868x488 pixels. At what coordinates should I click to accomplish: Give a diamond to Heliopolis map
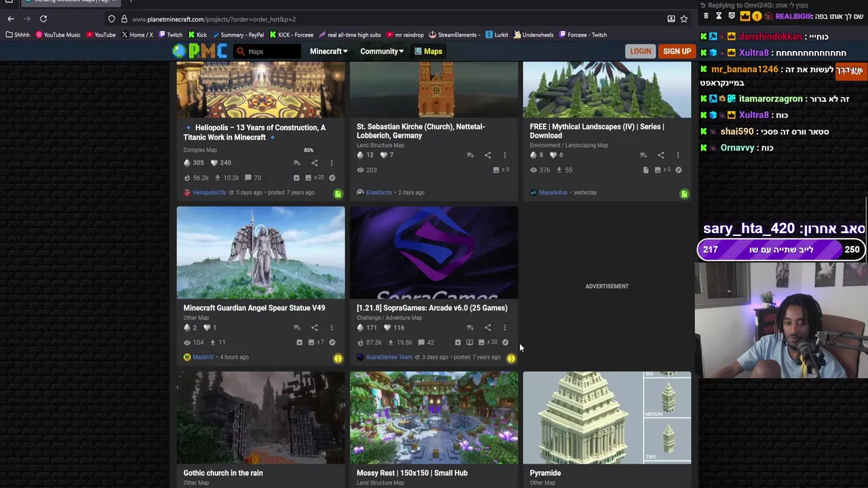point(187,163)
